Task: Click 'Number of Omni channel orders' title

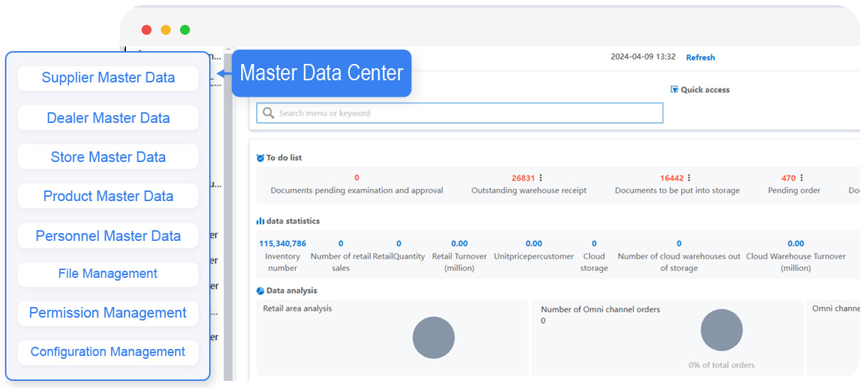Action: 600,309
